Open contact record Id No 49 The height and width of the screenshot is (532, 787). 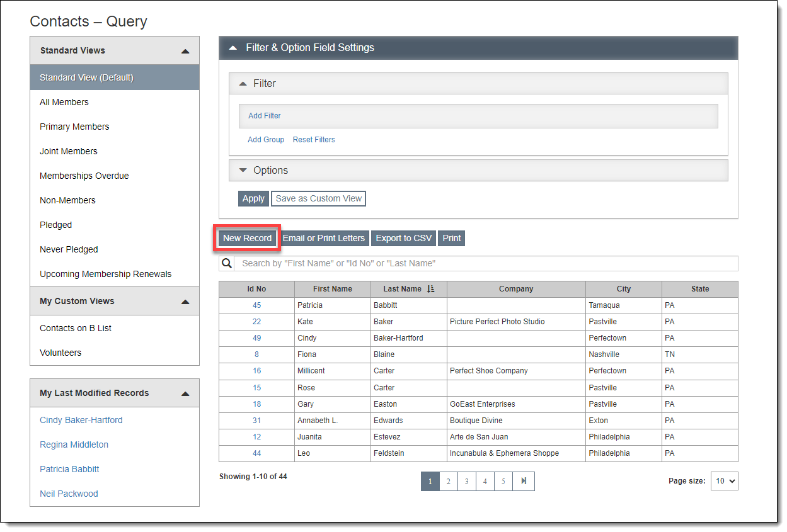pyautogui.click(x=256, y=338)
